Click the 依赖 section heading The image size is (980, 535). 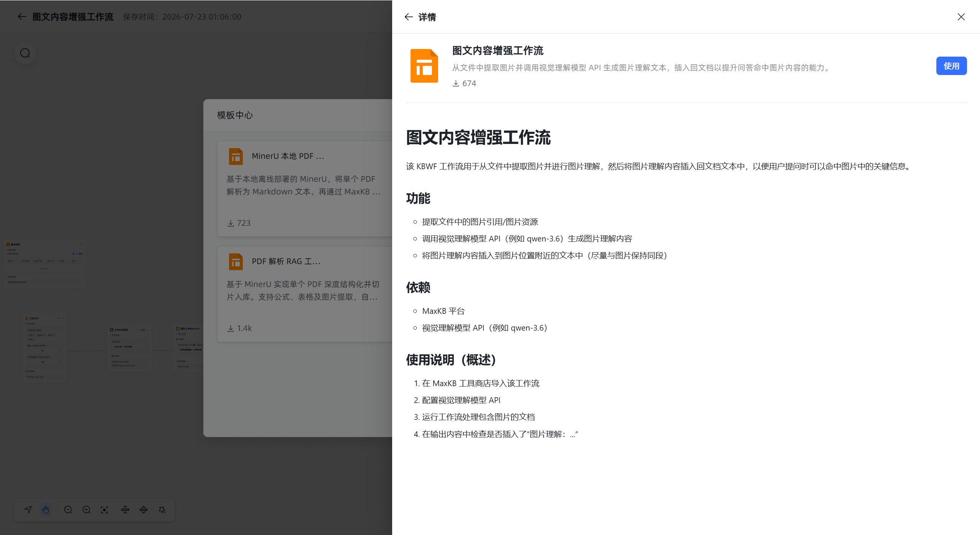pos(418,287)
